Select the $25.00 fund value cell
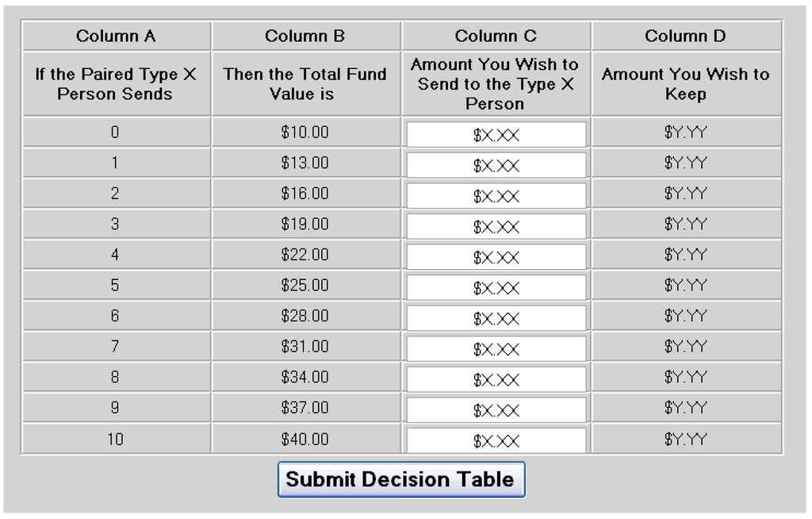The image size is (812, 519). tap(305, 285)
